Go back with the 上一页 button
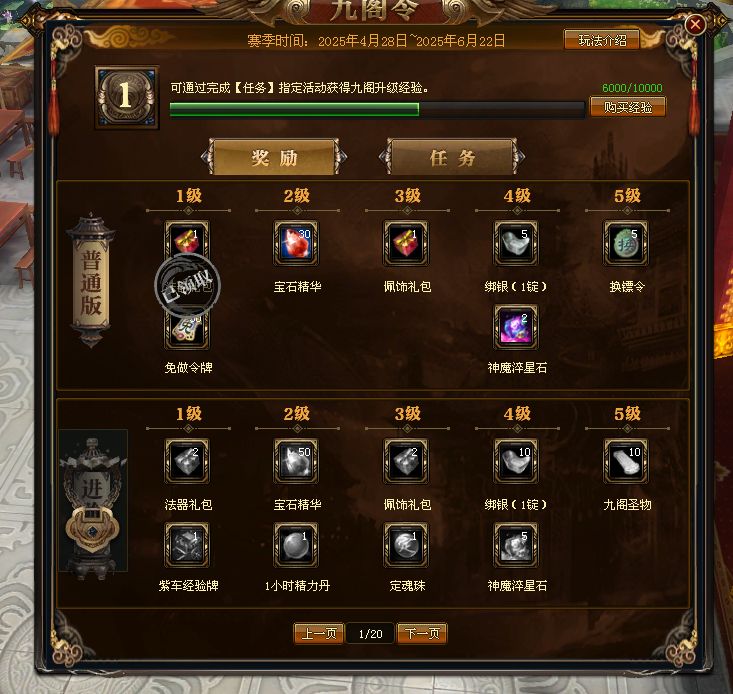 319,633
